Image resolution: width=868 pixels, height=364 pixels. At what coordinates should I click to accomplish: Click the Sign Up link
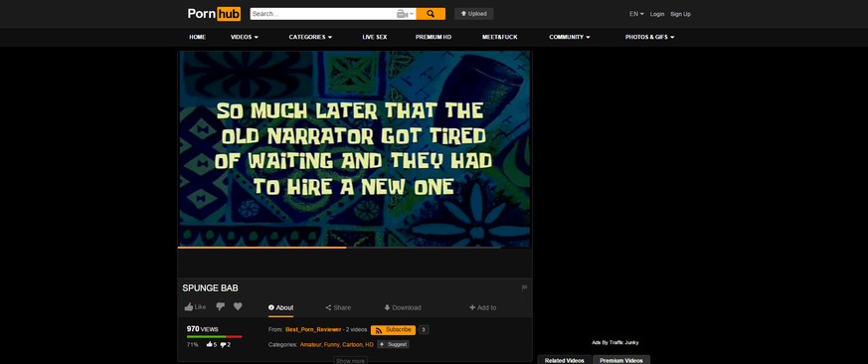pyautogui.click(x=680, y=14)
